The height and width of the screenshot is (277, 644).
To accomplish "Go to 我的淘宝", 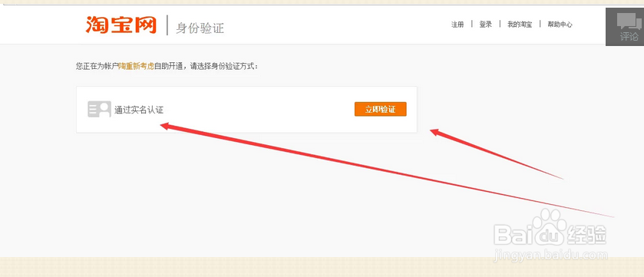I will tap(520, 25).
